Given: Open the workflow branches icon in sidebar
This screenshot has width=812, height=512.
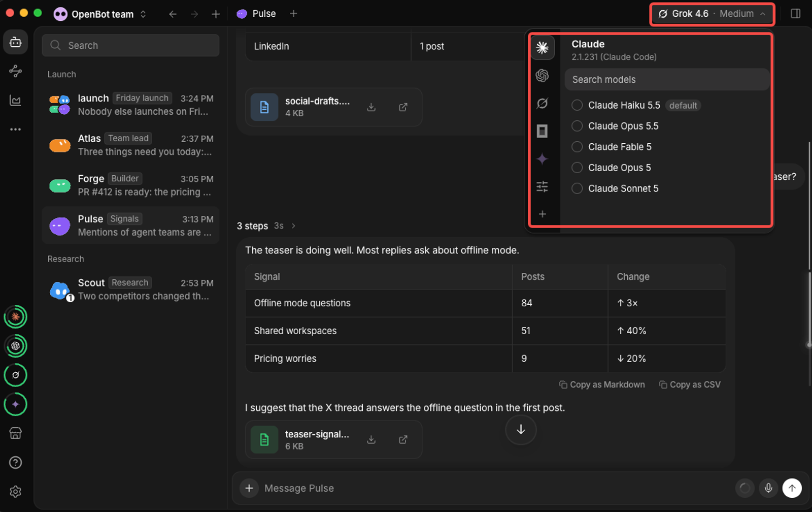Looking at the screenshot, I should 16,71.
